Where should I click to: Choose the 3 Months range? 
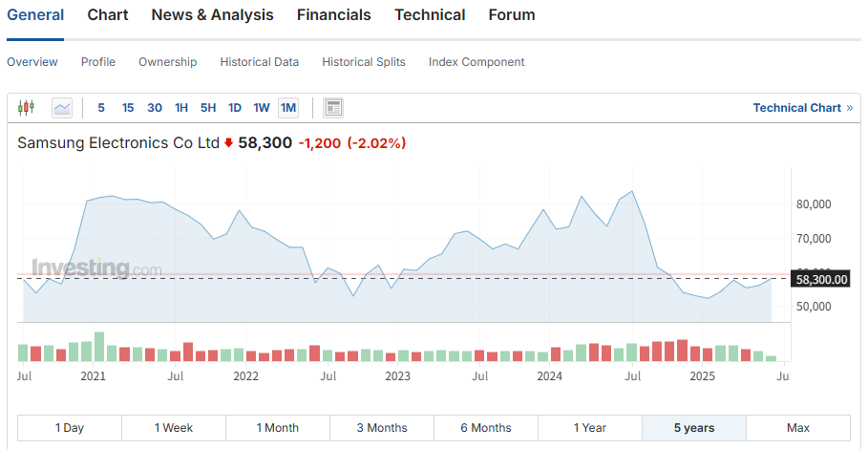pos(382,428)
